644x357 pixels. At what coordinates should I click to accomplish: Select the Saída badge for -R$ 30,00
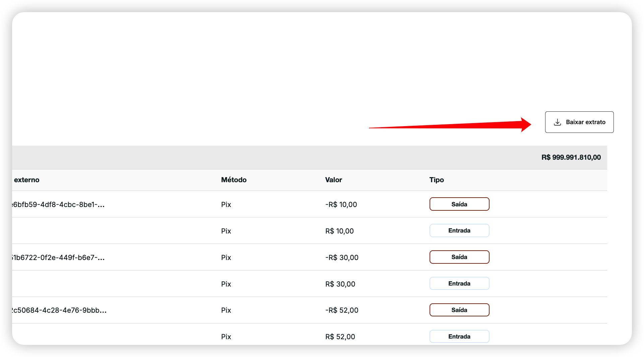point(459,257)
